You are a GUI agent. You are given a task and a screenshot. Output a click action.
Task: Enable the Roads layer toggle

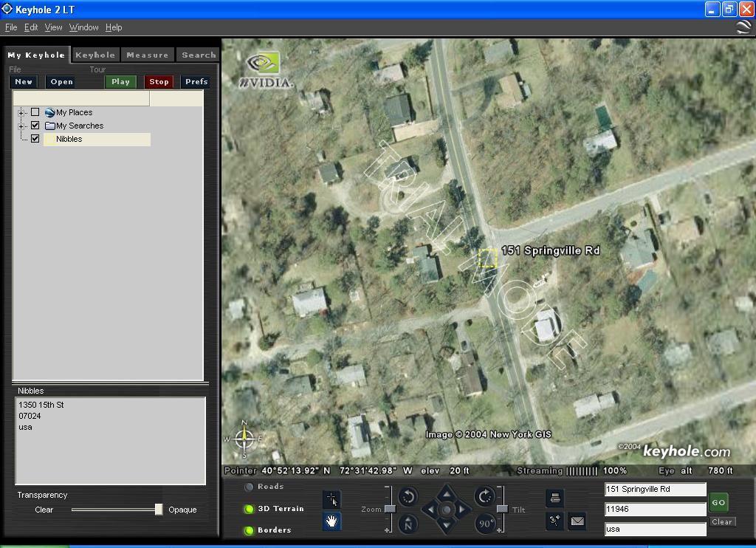(x=250, y=487)
